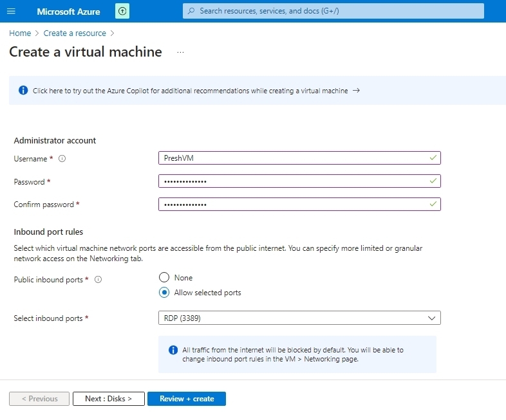Screen dimensions: 506x420
Task: Click the RDP (3389) dropdown chevron
Action: click(432, 318)
